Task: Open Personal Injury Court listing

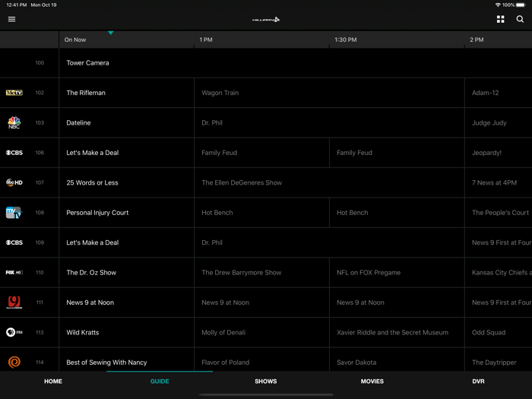Action: [x=127, y=212]
